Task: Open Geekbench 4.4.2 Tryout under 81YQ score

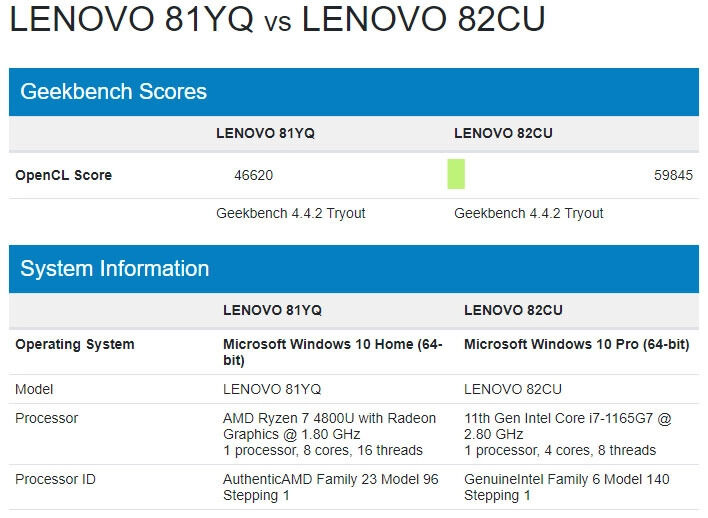Action: 291,213
